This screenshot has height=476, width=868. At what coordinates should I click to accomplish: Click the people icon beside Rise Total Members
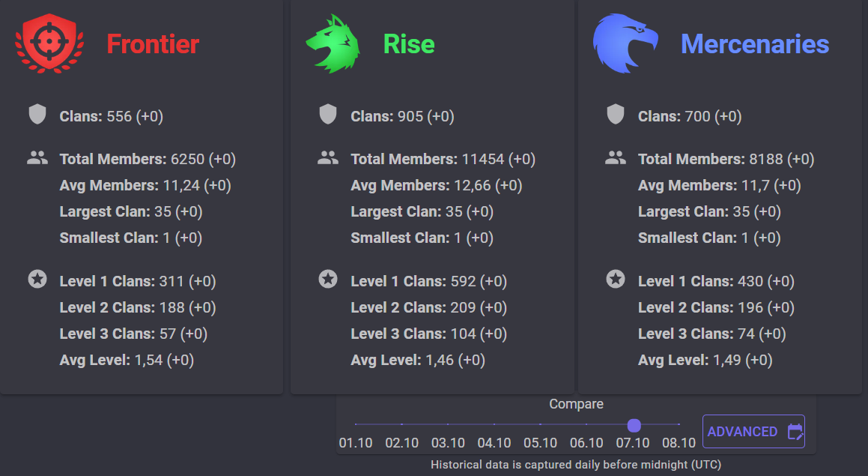(x=328, y=158)
